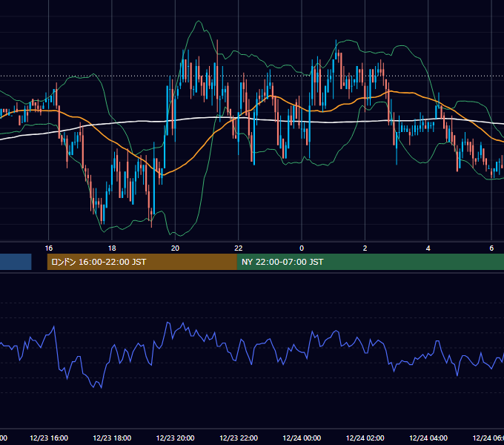The image size is (504, 445).
Task: Click the 12/23 16:00 date label
Action: point(49,438)
